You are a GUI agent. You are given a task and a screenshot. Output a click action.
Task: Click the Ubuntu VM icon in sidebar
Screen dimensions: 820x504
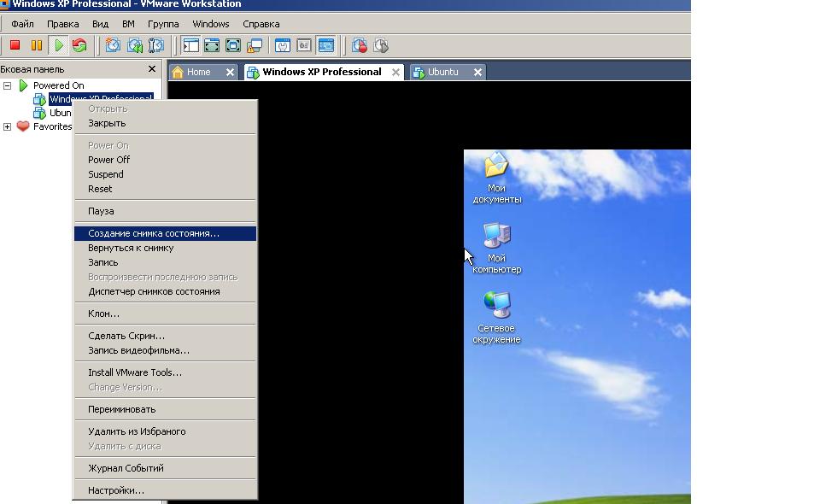(40, 113)
